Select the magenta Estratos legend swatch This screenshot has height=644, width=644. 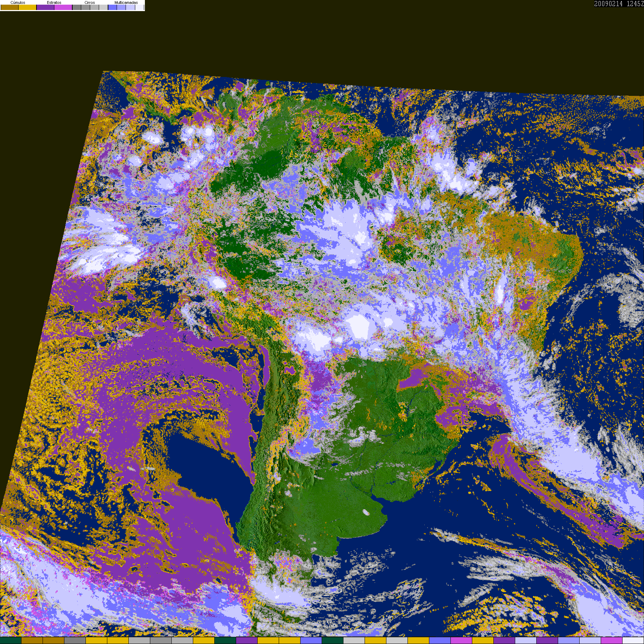tap(63, 7)
